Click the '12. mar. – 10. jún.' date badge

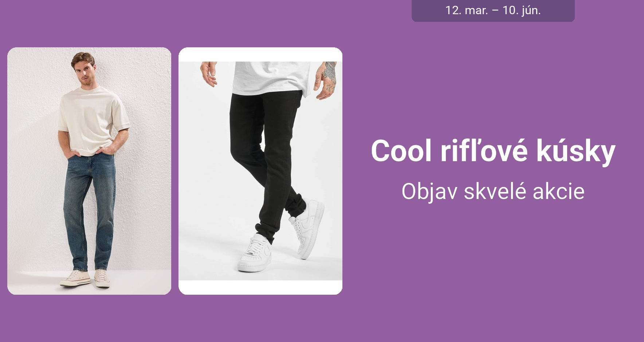click(493, 11)
